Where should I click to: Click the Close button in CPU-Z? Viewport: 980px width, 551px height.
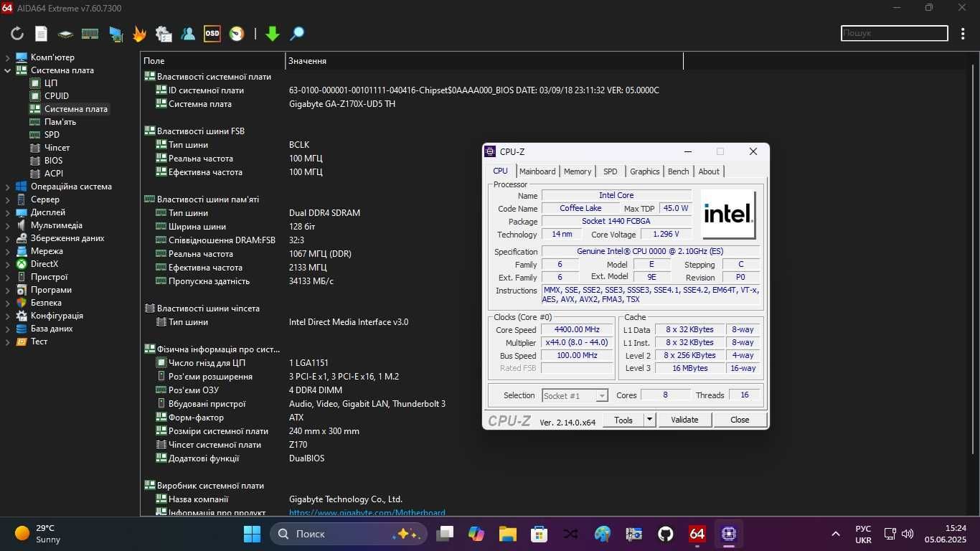740,420
